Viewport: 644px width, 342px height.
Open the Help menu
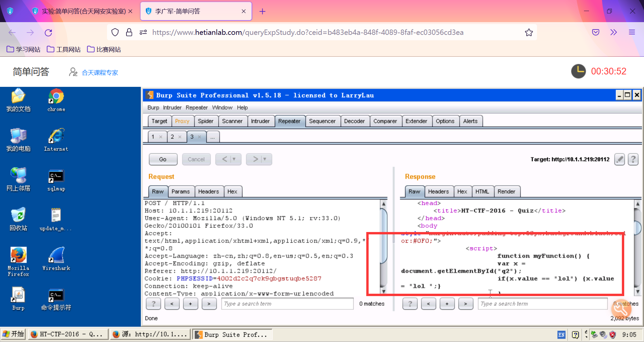[x=242, y=108]
